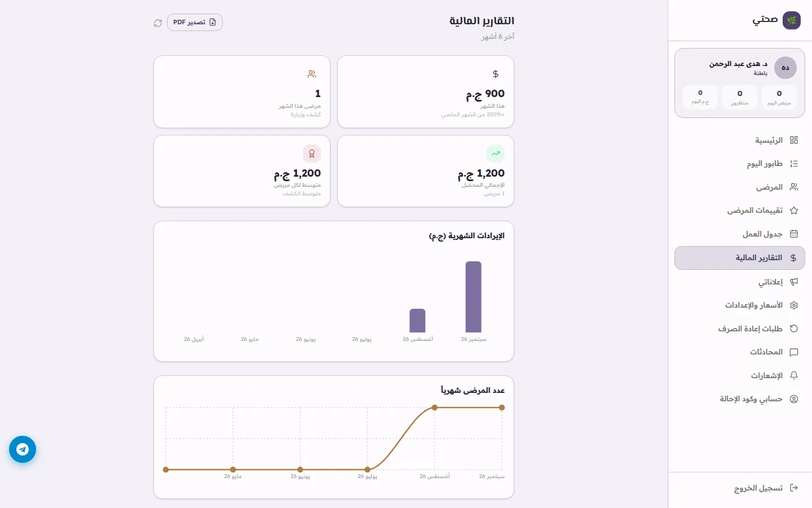Open the Telegram floating chat button
This screenshot has height=508, width=812.
tap(23, 449)
